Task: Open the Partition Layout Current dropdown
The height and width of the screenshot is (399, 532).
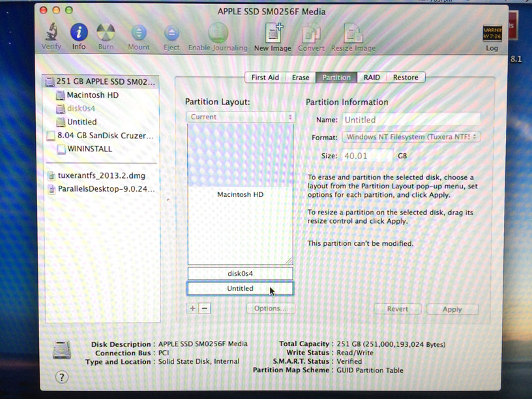Action: click(241, 117)
